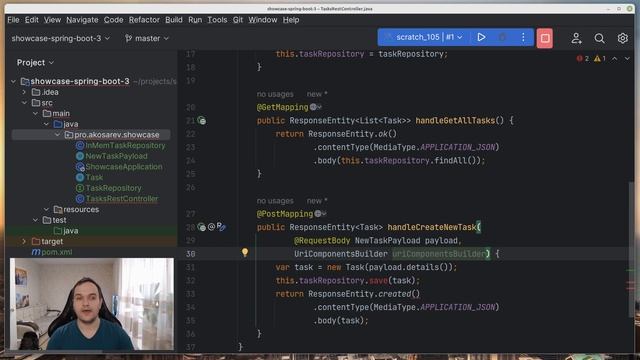Open Search Everywhere magnifier
This screenshot has height=360, width=640.
[599, 38]
